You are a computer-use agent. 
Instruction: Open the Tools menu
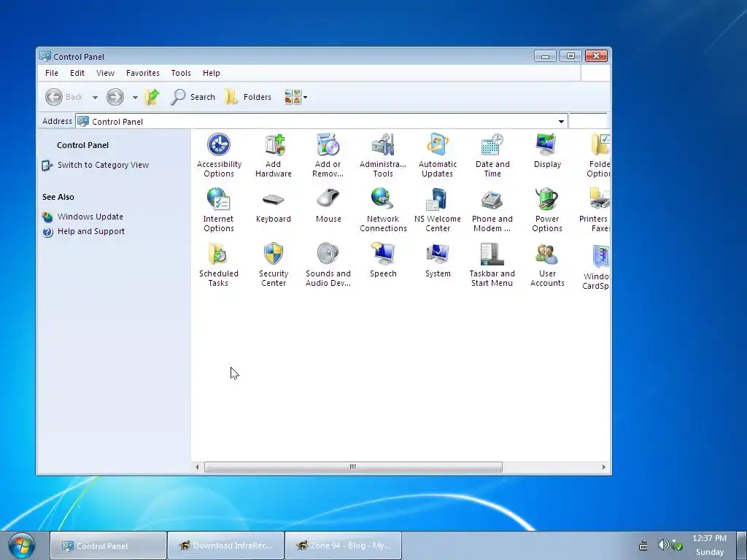(181, 73)
